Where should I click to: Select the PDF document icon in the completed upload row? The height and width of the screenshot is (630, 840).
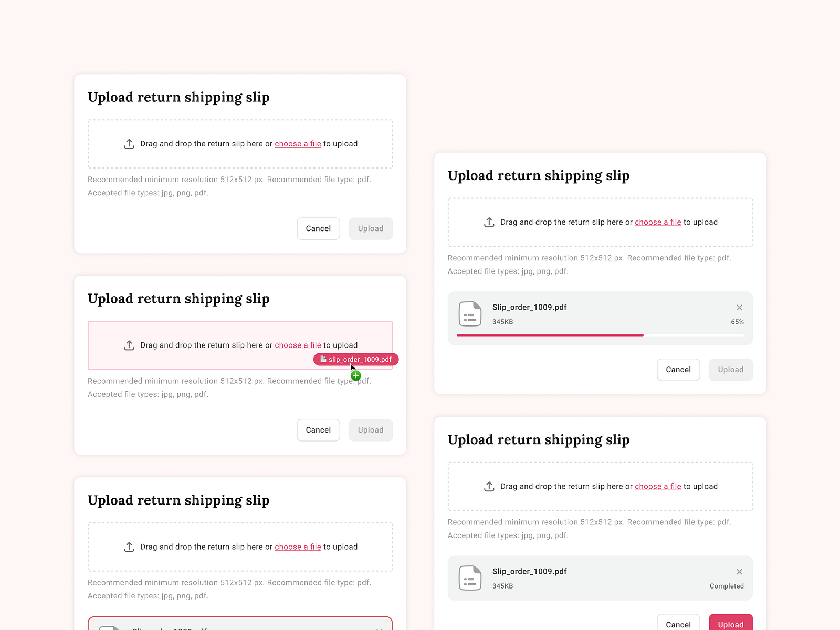click(470, 577)
